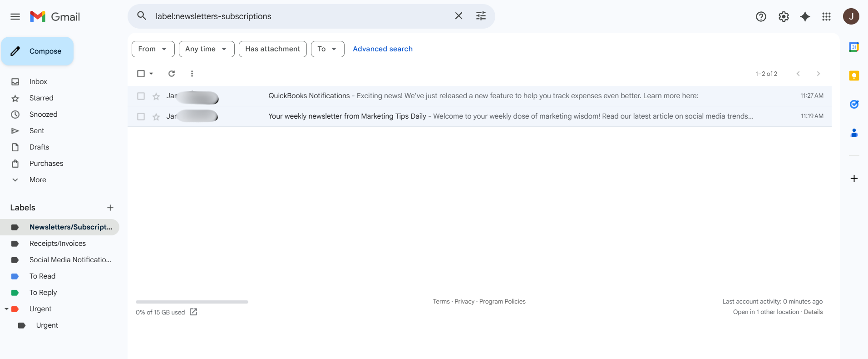This screenshot has height=359, width=868.
Task: Click the storage usage bar
Action: pyautogui.click(x=192, y=302)
